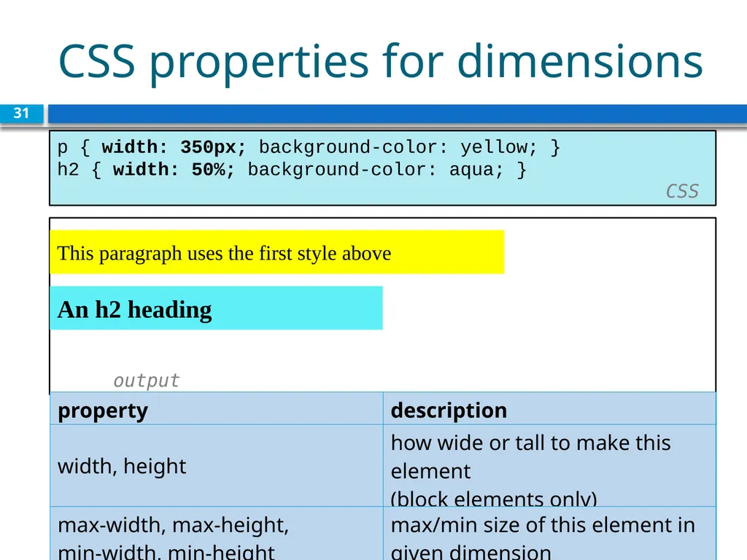Click the 'max/min size of this element' cell
This screenshot has width=747, height=560.
coord(549,533)
